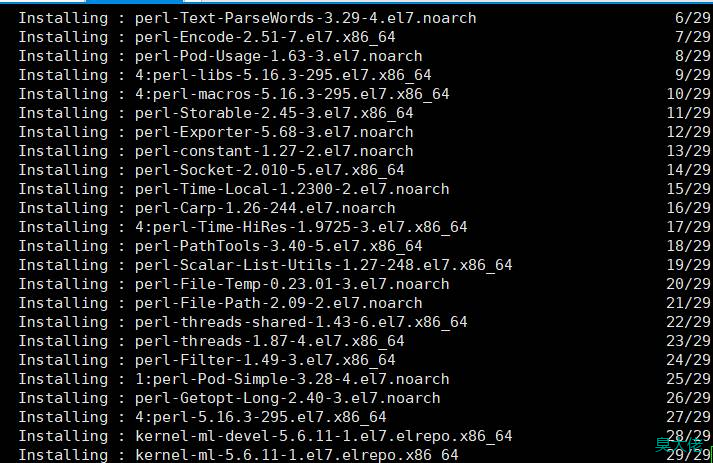Viewport: 713px width, 463px height.
Task: Click the 27/29 progress counter
Action: click(x=689, y=418)
